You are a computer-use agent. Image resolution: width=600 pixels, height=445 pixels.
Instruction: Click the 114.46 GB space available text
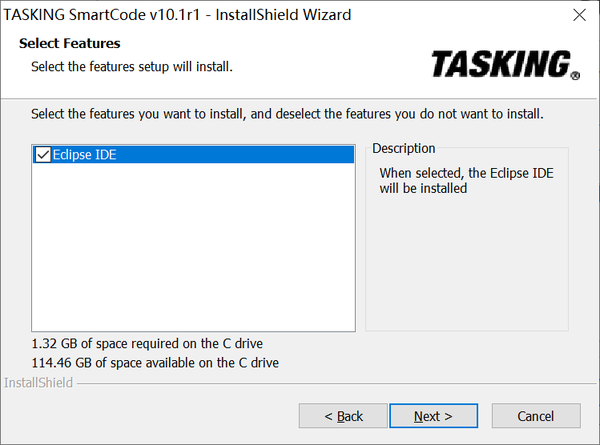[155, 362]
